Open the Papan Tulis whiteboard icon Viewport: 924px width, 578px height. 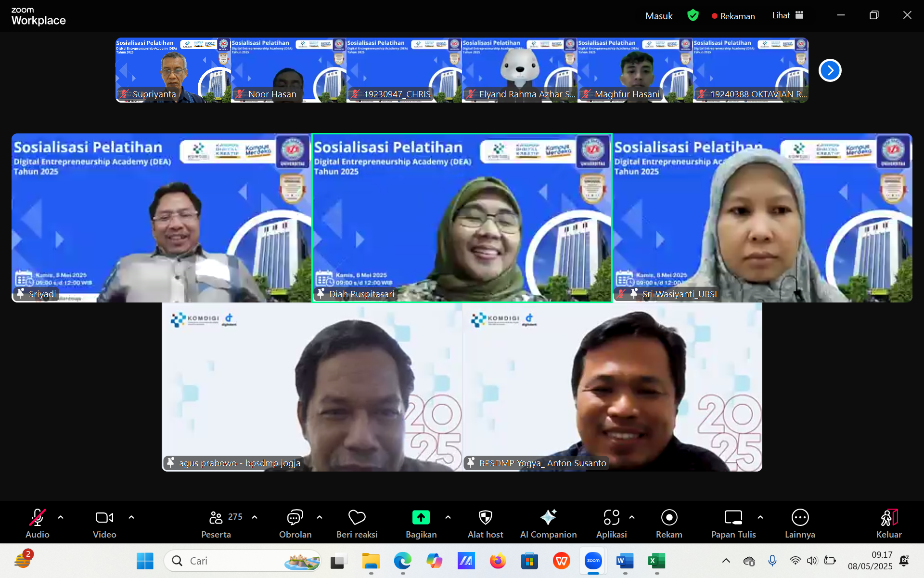tap(733, 518)
